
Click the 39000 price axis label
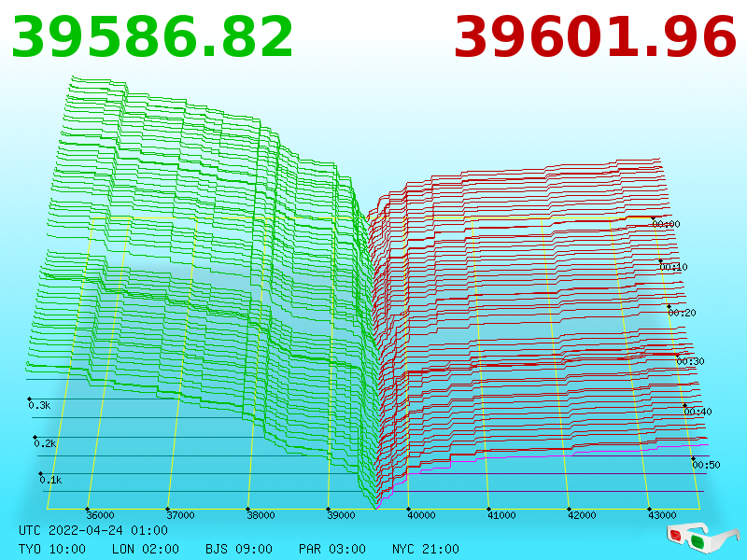click(x=341, y=515)
